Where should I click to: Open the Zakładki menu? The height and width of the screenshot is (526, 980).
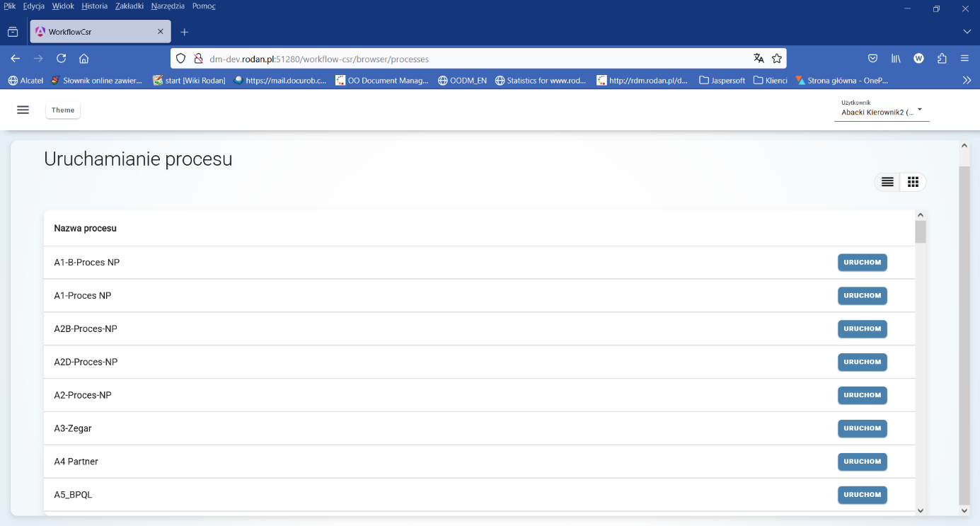pyautogui.click(x=129, y=6)
